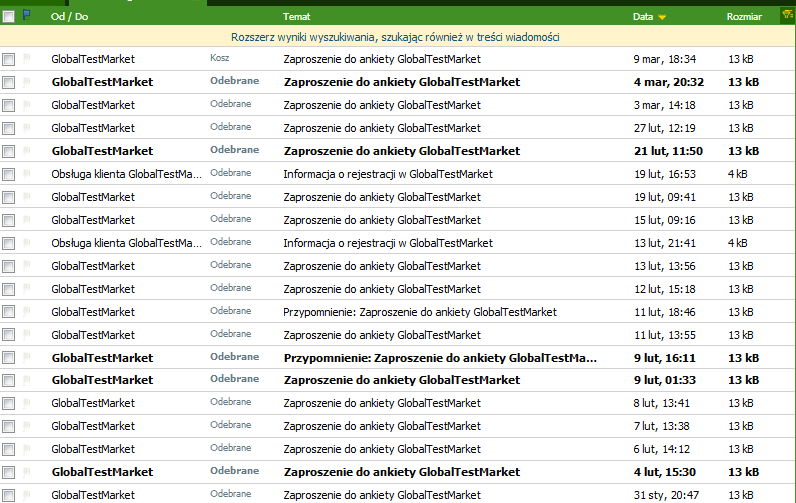Click the yellow sort arrow next to Data

(662, 17)
